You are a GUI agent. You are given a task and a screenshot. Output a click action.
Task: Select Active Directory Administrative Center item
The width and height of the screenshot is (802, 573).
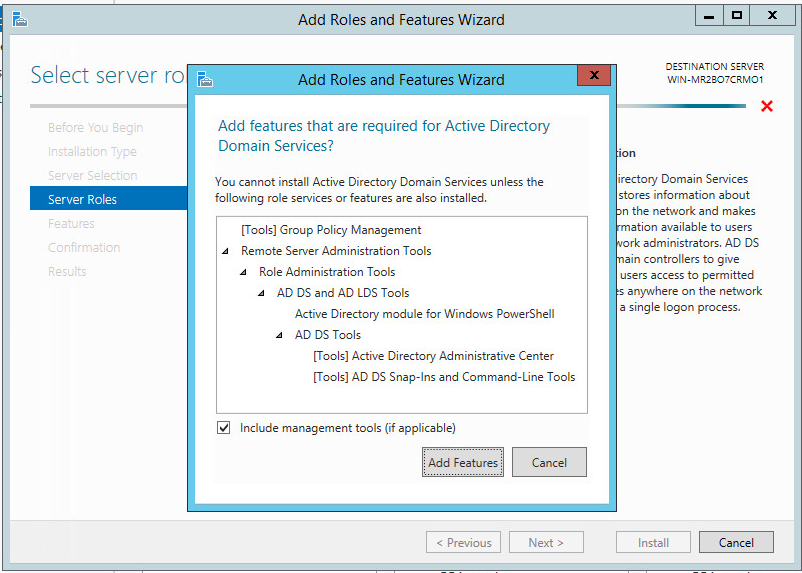[x=433, y=356]
